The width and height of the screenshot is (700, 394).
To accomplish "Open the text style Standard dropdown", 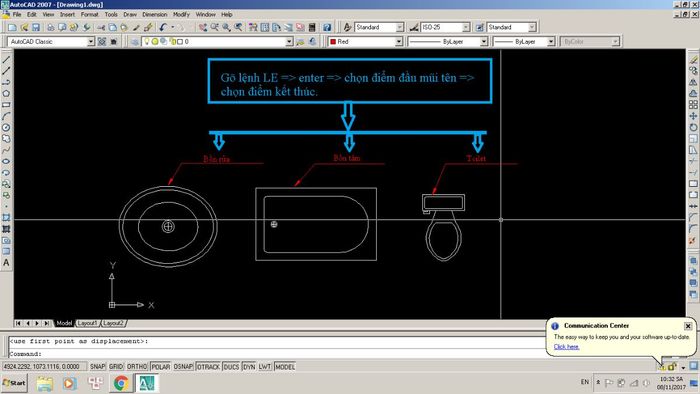I will click(400, 27).
